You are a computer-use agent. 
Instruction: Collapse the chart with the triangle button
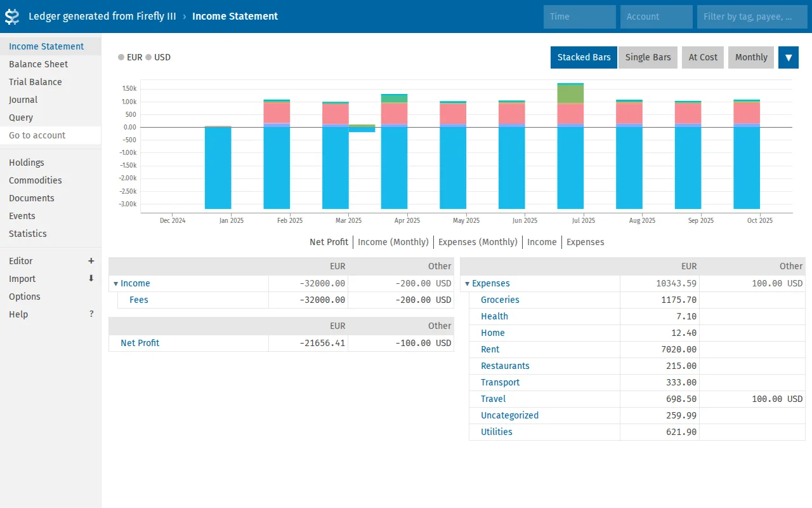coord(789,57)
